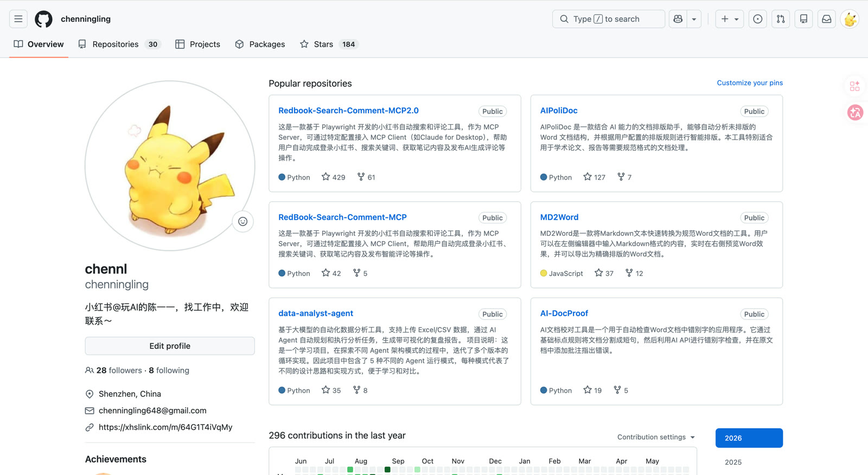Click the translate extension icon on right edge
The image size is (868, 475).
[856, 112]
